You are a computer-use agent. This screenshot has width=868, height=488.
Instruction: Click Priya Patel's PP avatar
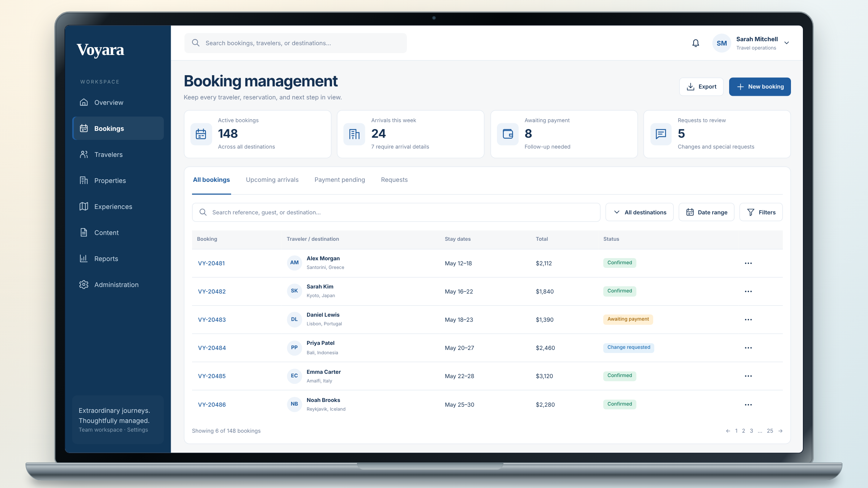point(294,347)
